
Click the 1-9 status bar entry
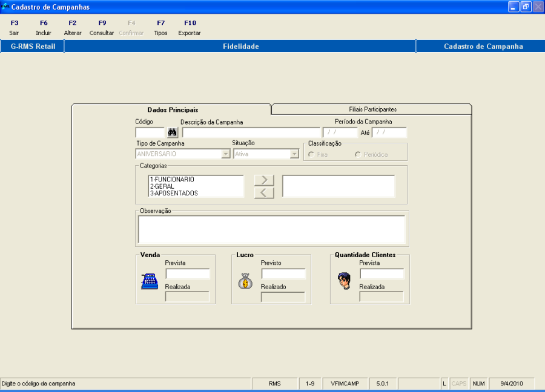pyautogui.click(x=310, y=384)
